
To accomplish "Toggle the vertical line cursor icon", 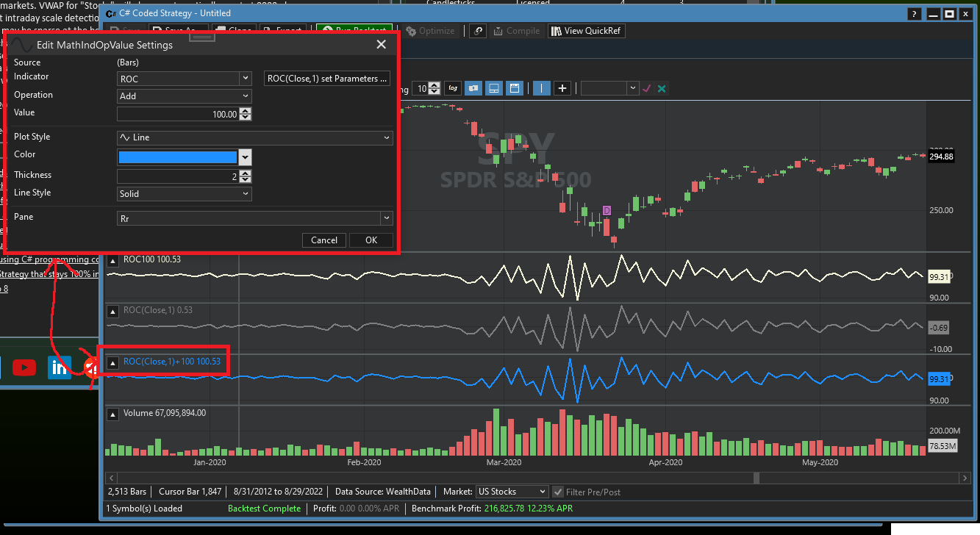I will pos(541,88).
